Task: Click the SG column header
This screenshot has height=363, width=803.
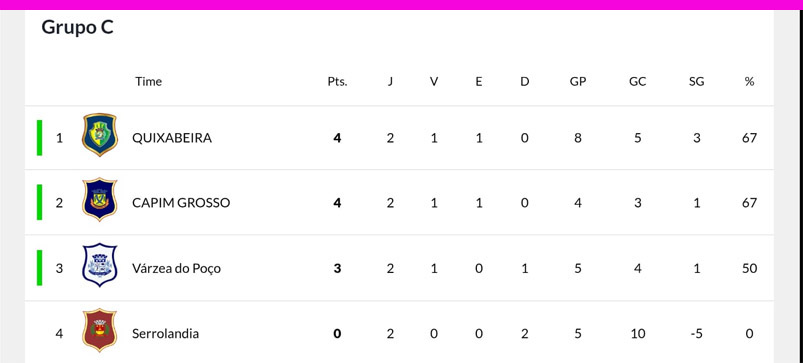Action: (696, 81)
